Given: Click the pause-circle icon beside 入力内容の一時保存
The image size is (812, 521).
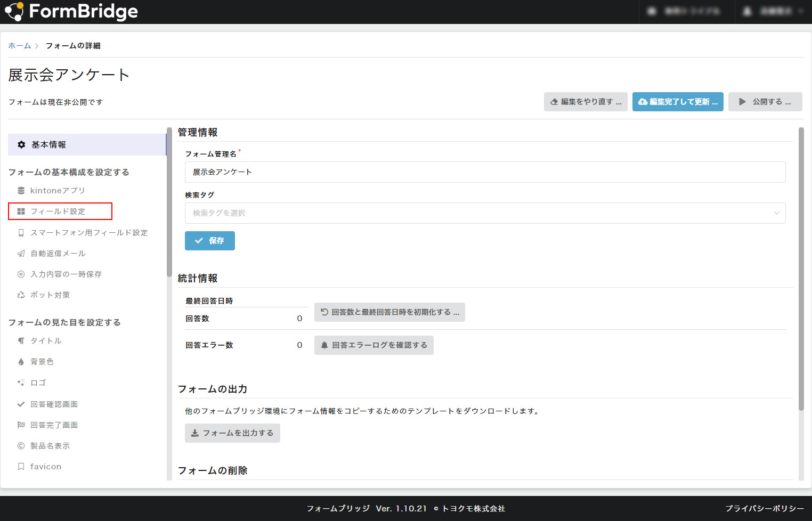Looking at the screenshot, I should (21, 274).
